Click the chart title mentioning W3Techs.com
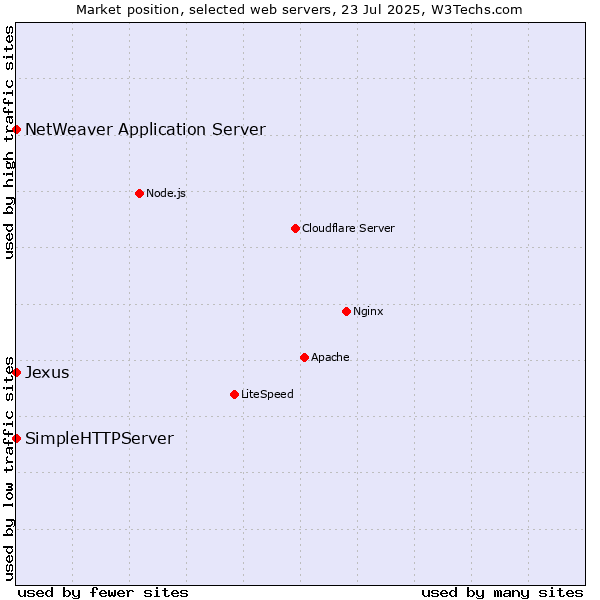Screen dimensions: 600x600 pyautogui.click(x=299, y=10)
